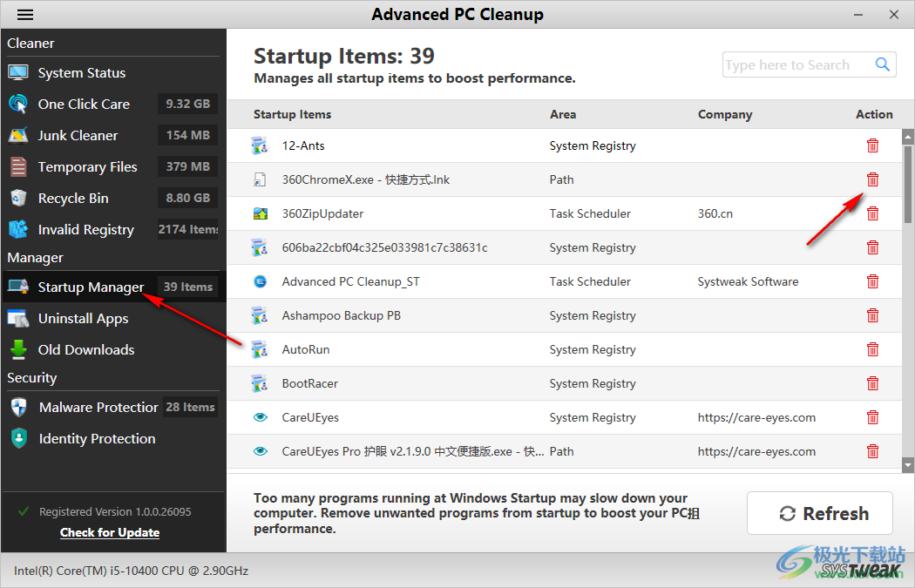Click the Temporary Files document icon
This screenshot has height=588, width=915.
tap(18, 167)
